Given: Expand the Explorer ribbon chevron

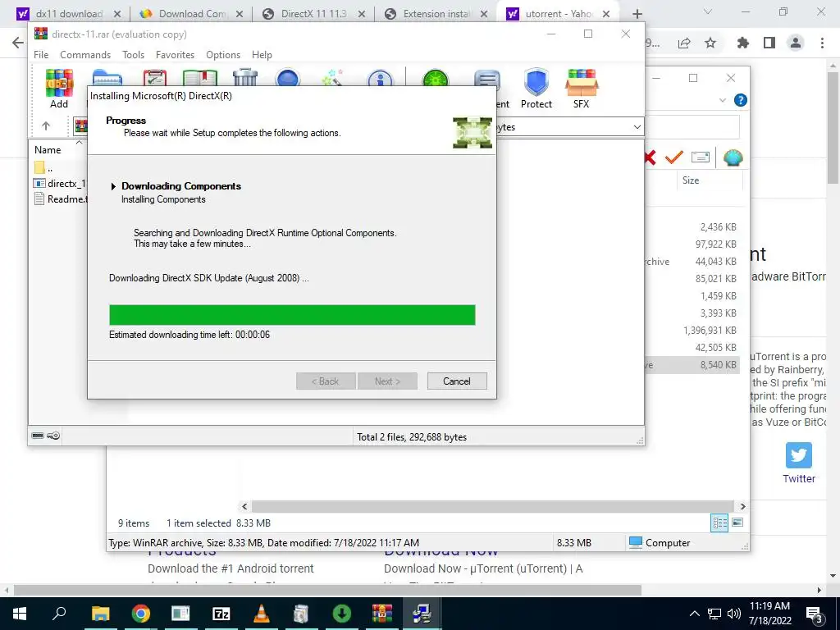Looking at the screenshot, I should (x=722, y=100).
